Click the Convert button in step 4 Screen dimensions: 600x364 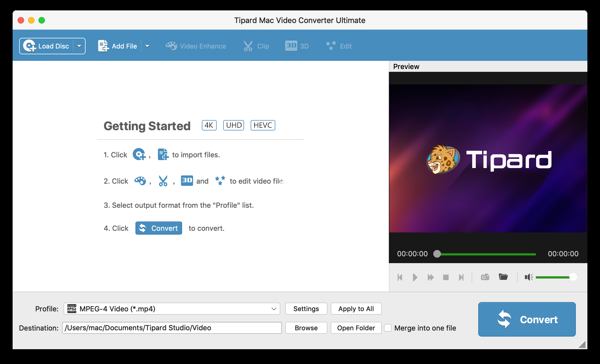click(x=159, y=228)
